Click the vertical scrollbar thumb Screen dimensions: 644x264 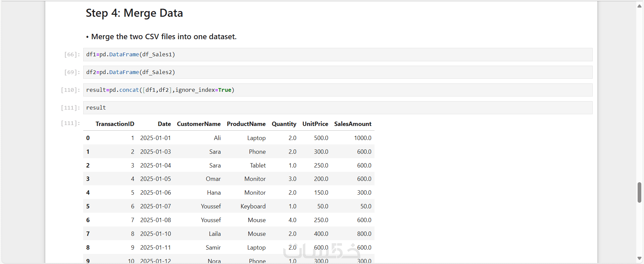click(639, 192)
